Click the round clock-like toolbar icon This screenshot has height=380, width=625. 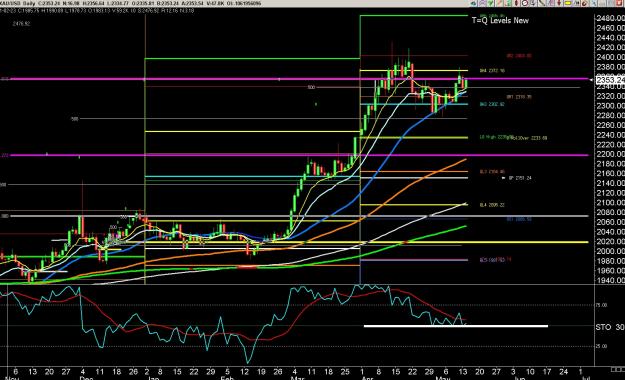coord(525,3)
